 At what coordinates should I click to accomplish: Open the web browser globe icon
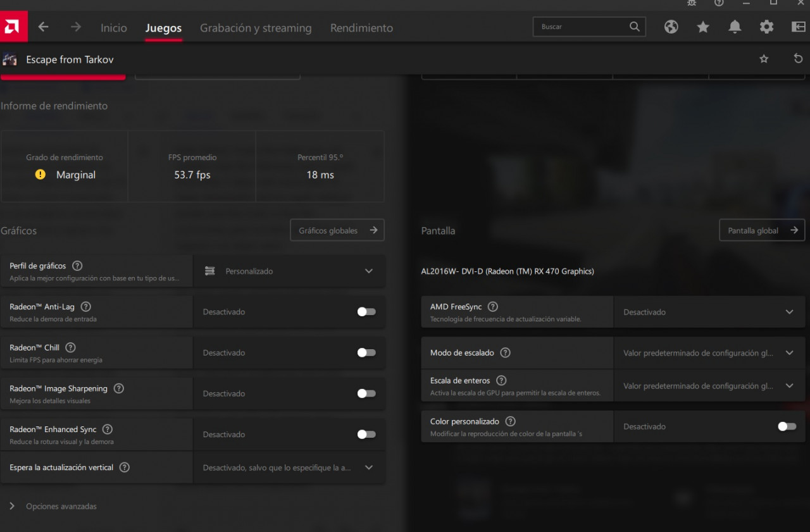point(671,27)
